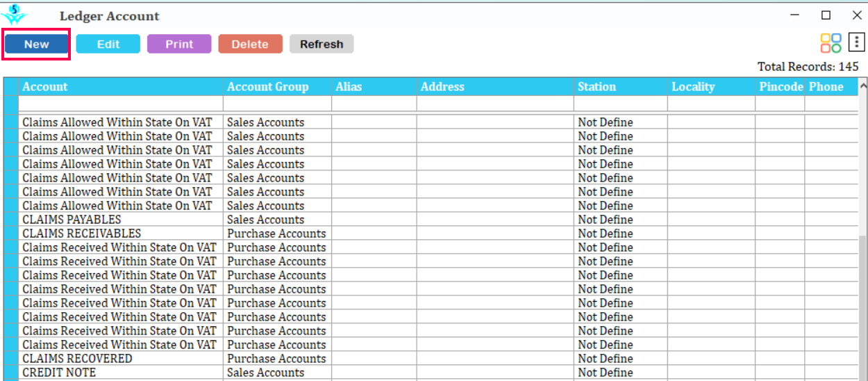Click the Account Group filter field
This screenshot has width=868, height=381.
tap(277, 104)
